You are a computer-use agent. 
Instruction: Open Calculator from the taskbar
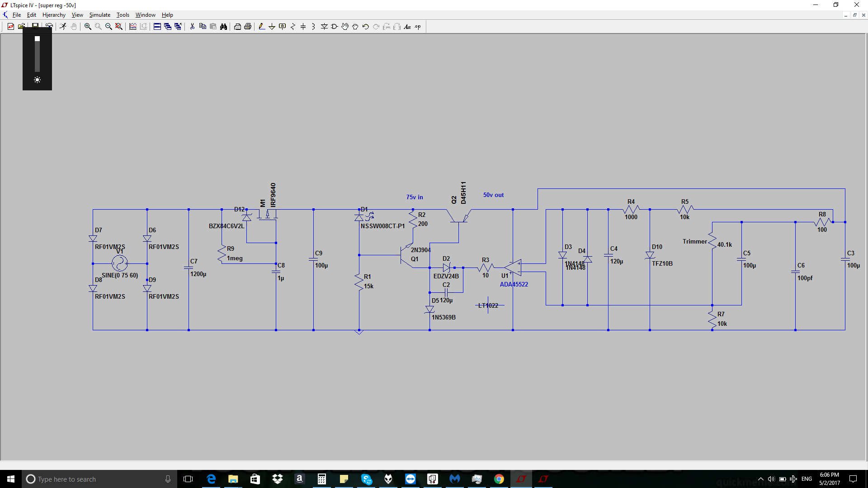pyautogui.click(x=322, y=479)
